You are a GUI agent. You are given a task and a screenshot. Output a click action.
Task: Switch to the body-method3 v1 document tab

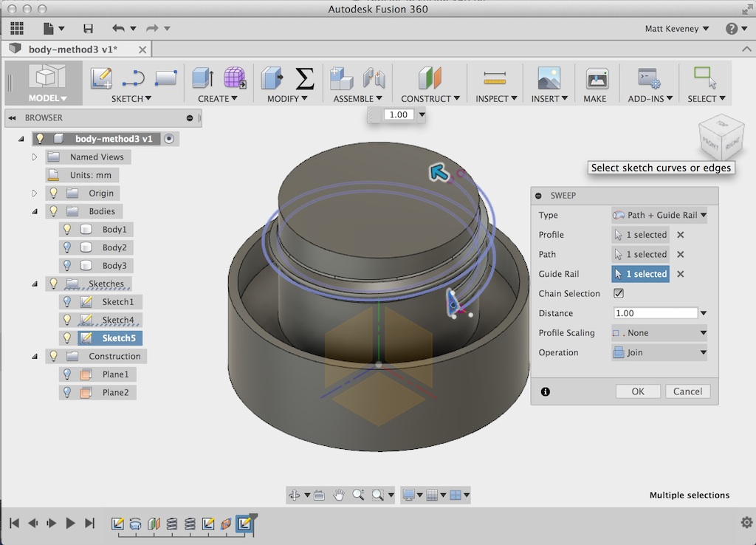point(74,50)
